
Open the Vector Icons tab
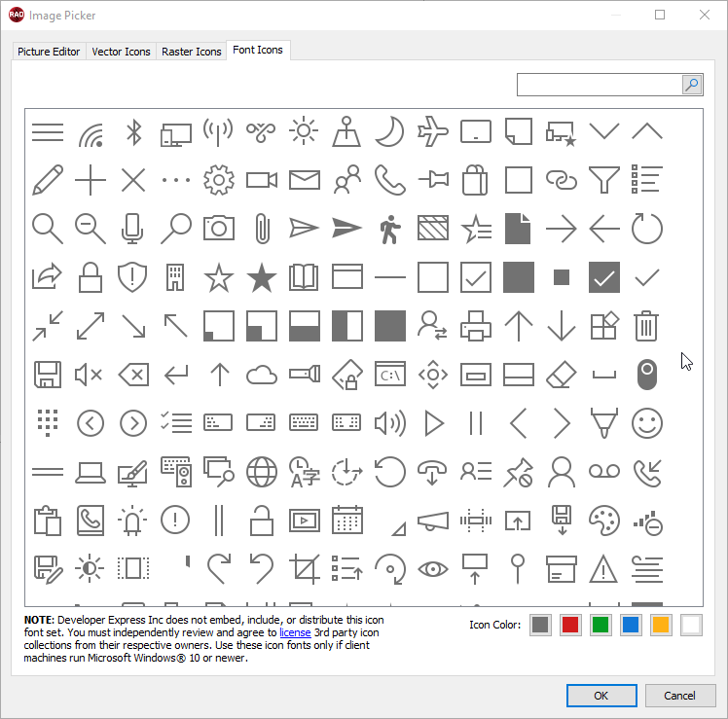tap(121, 52)
